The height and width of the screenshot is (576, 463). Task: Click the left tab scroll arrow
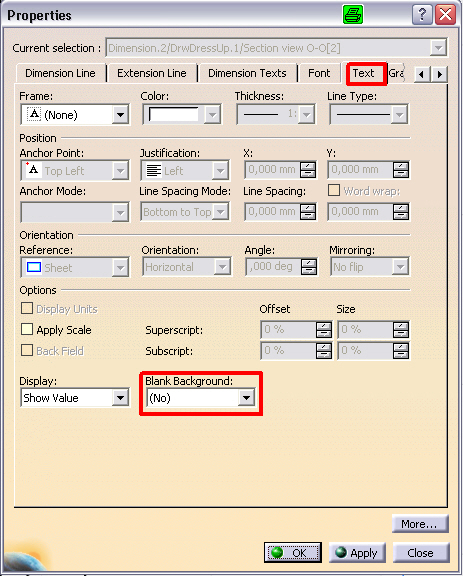(x=421, y=75)
